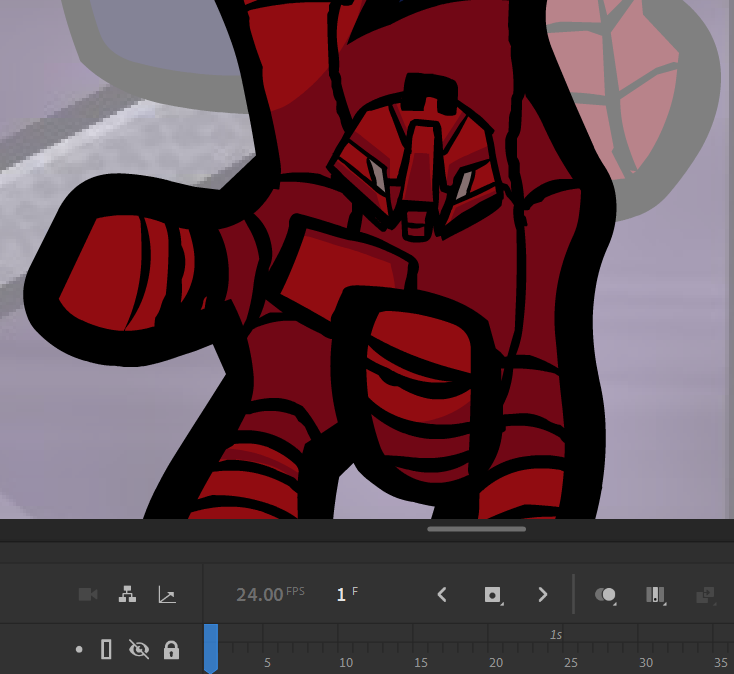Click frame 25 on the timeline ruler

(571, 662)
